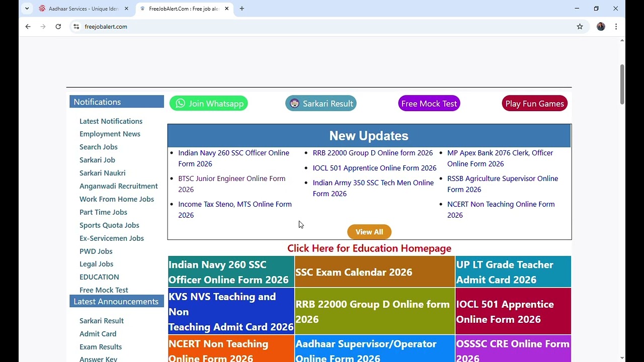644x362 pixels.
Task: Open Anganwadi Recruitment link
Action: point(119,186)
